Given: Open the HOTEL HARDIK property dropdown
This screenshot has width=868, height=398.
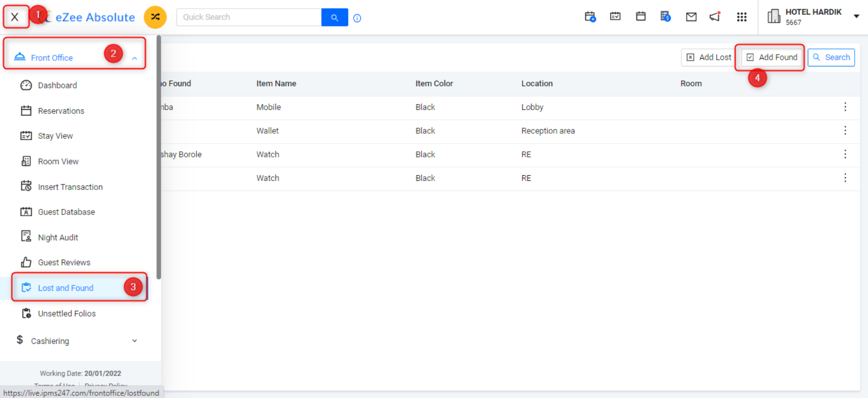Looking at the screenshot, I should click(x=856, y=16).
